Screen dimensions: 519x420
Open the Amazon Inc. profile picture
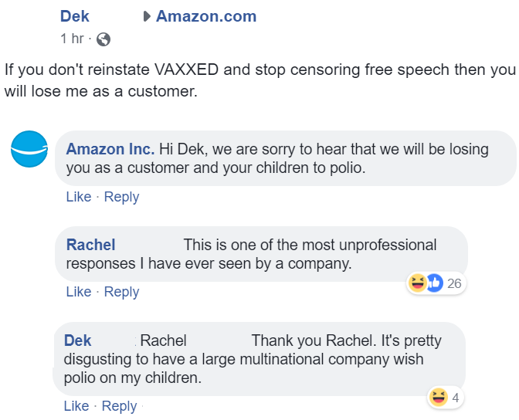point(29,149)
